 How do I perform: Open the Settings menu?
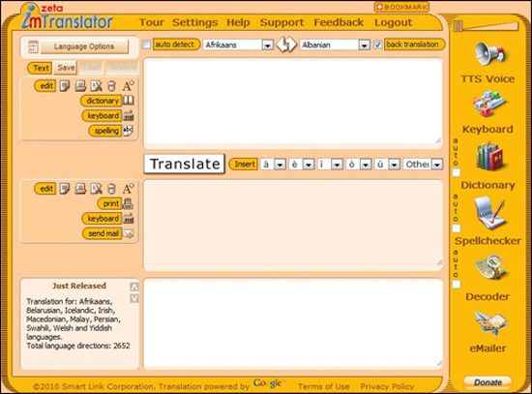pos(195,22)
